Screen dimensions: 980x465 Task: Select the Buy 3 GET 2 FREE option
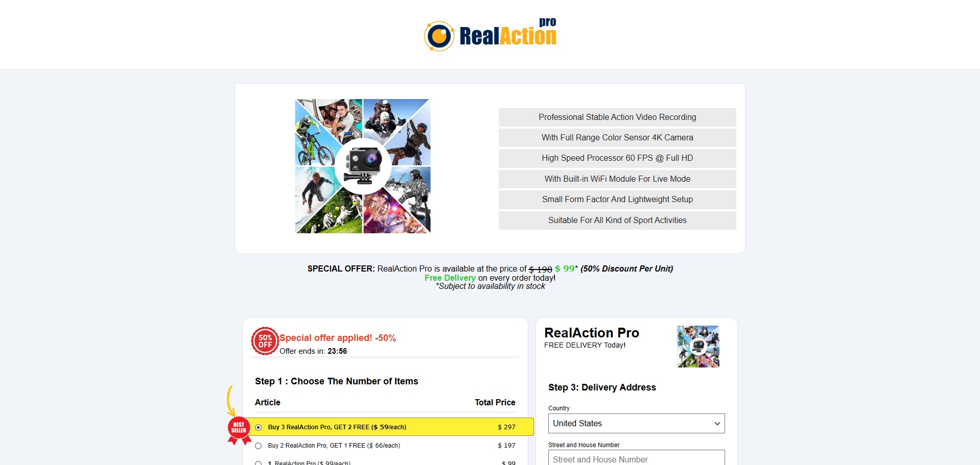[259, 427]
